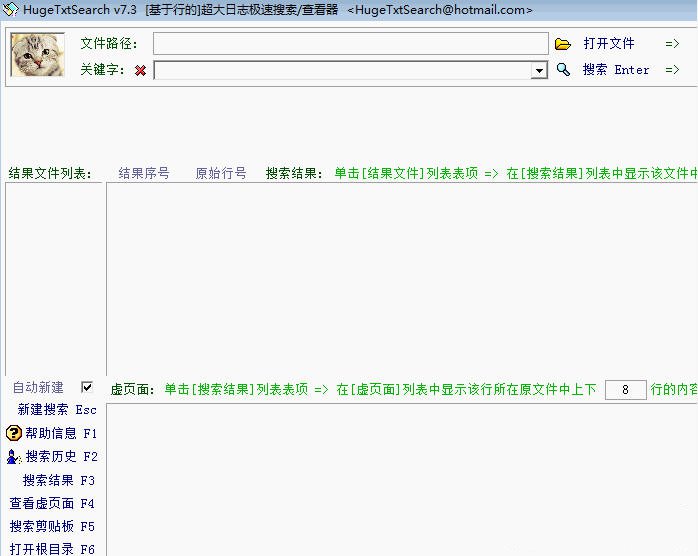The image size is (698, 556).
Task: Click the search history person icon
Action: 14,456
